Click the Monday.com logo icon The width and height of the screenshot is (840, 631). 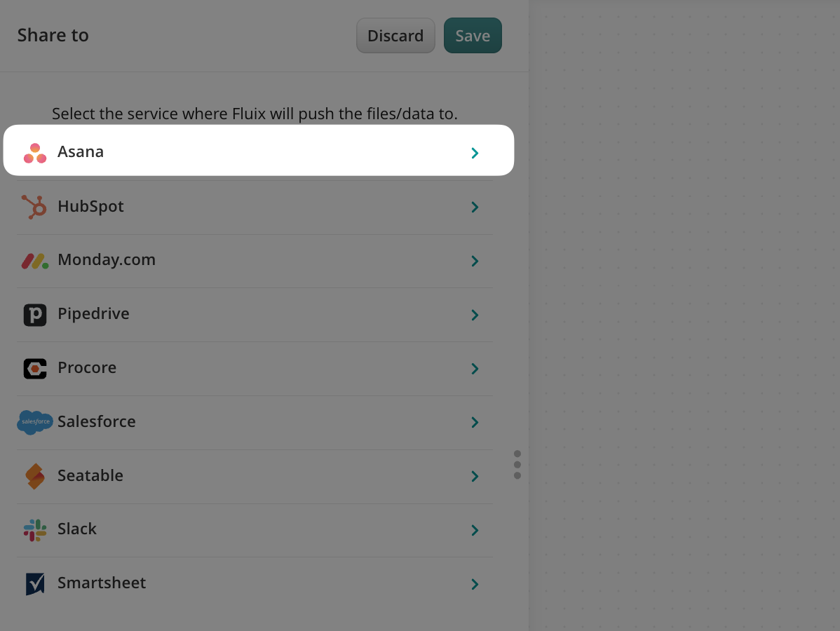(x=35, y=261)
